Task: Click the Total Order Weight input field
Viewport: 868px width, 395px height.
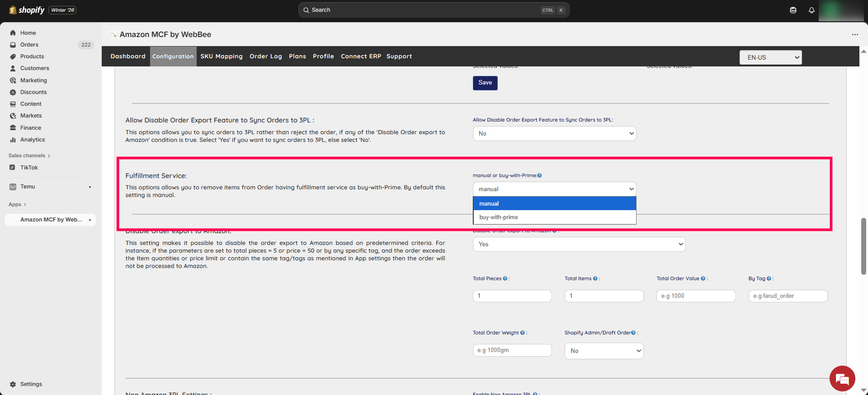Action: pyautogui.click(x=512, y=350)
